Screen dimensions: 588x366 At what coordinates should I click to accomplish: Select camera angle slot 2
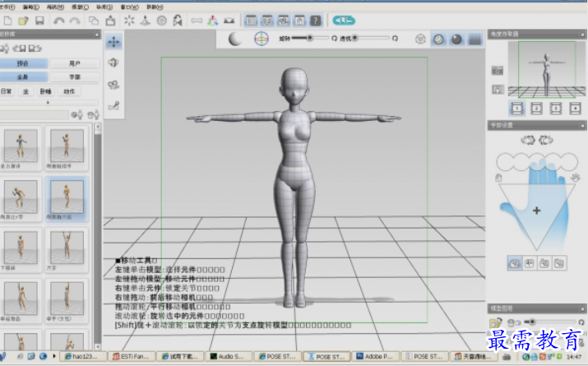pos(536,109)
